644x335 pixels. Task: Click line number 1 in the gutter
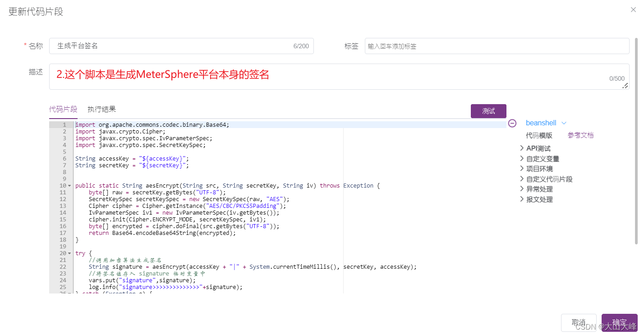point(64,125)
